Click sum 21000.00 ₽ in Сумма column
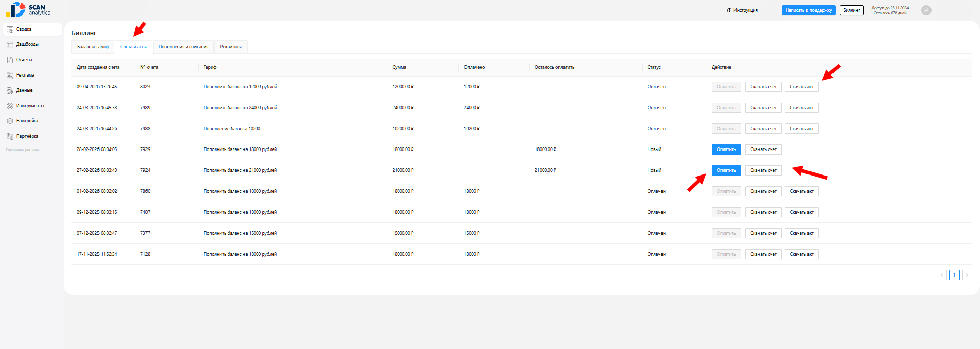 pos(403,170)
